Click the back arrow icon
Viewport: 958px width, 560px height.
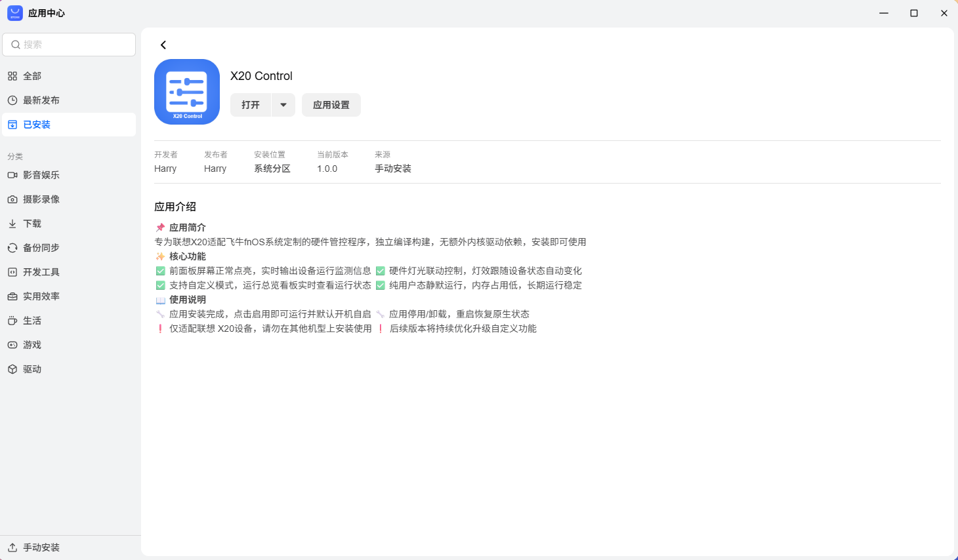[163, 45]
